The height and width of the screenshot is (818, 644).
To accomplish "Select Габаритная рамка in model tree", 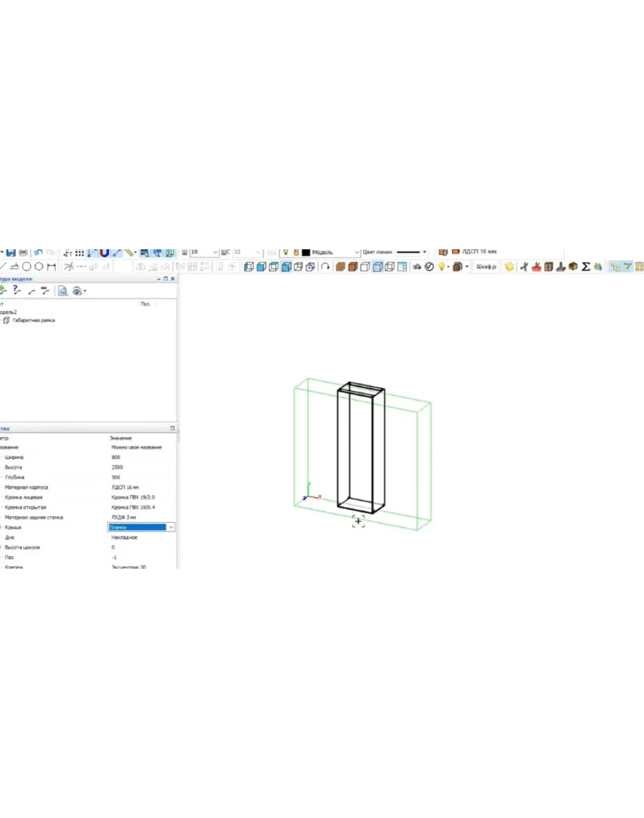I will (x=33, y=320).
